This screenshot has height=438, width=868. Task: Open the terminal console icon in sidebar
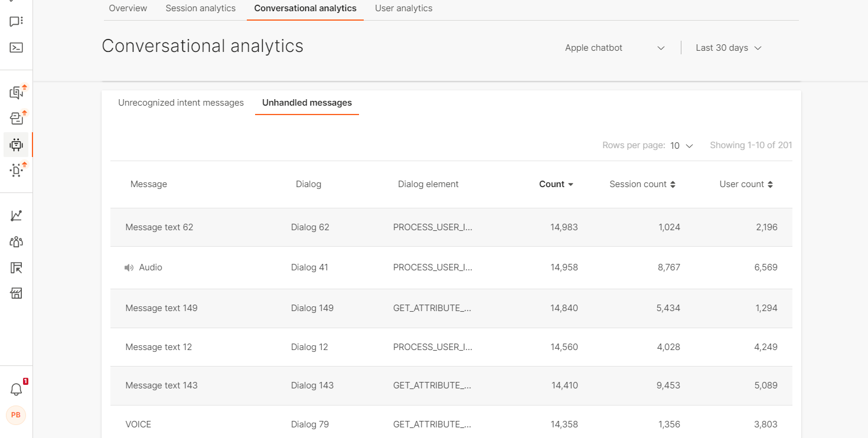pyautogui.click(x=17, y=48)
